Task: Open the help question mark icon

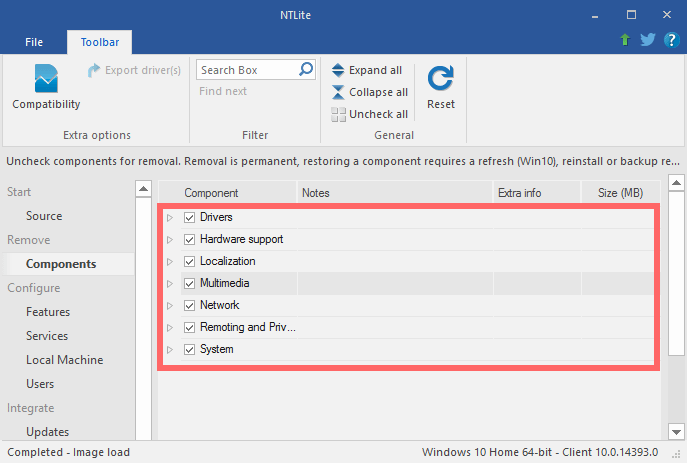Action: coord(672,40)
